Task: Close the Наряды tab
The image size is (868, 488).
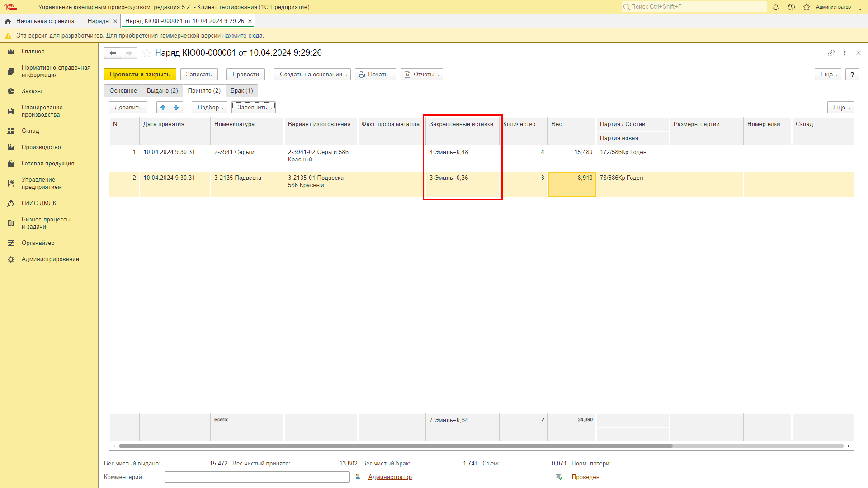Action: [115, 21]
